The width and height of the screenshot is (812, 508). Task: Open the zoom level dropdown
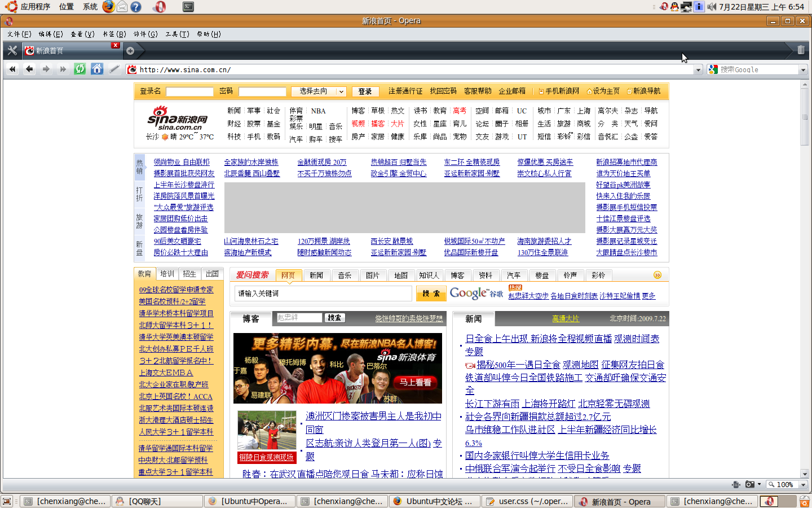804,484
